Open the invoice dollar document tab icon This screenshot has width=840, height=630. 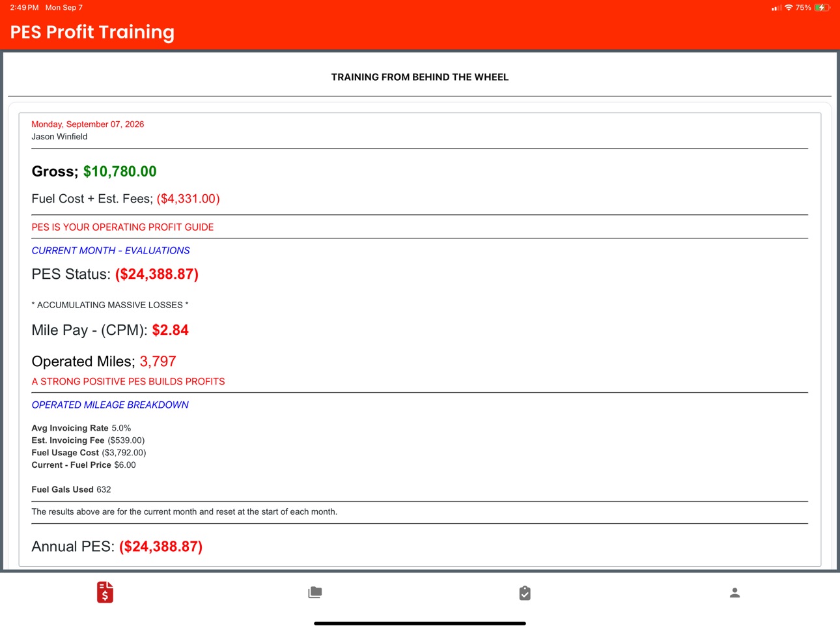[105, 592]
